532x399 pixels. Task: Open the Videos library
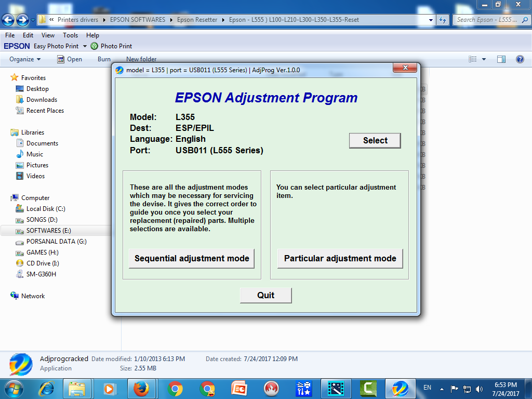point(35,176)
